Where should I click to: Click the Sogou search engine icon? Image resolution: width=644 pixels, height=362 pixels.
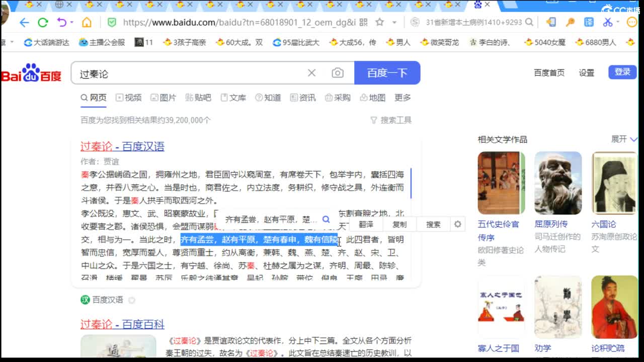coord(415,23)
